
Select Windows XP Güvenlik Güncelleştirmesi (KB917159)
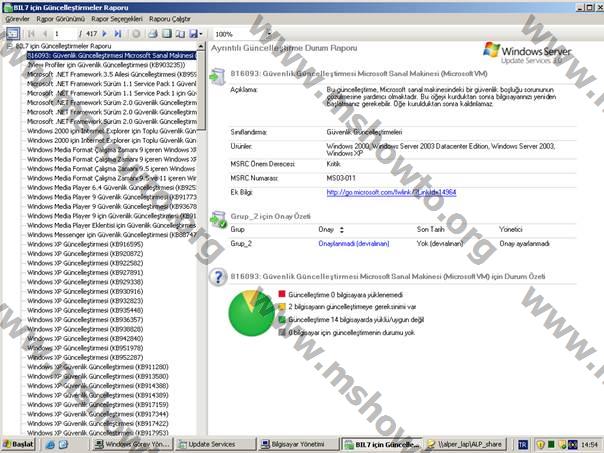tap(97, 404)
